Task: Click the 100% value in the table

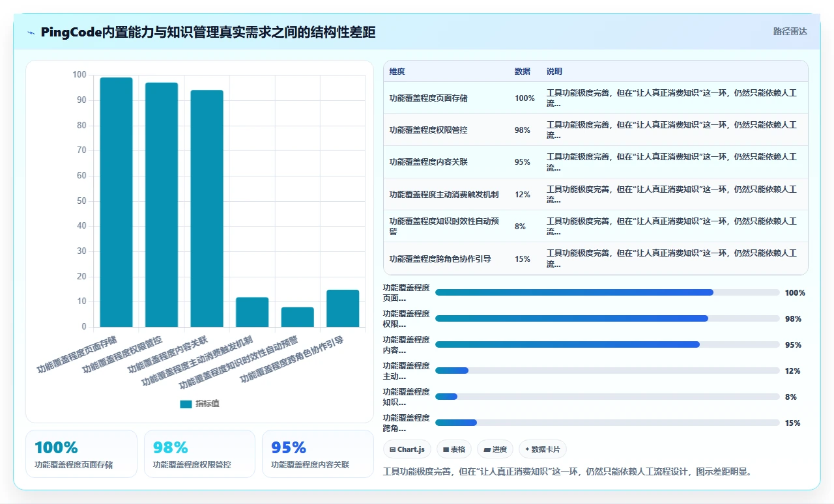Action: point(525,98)
